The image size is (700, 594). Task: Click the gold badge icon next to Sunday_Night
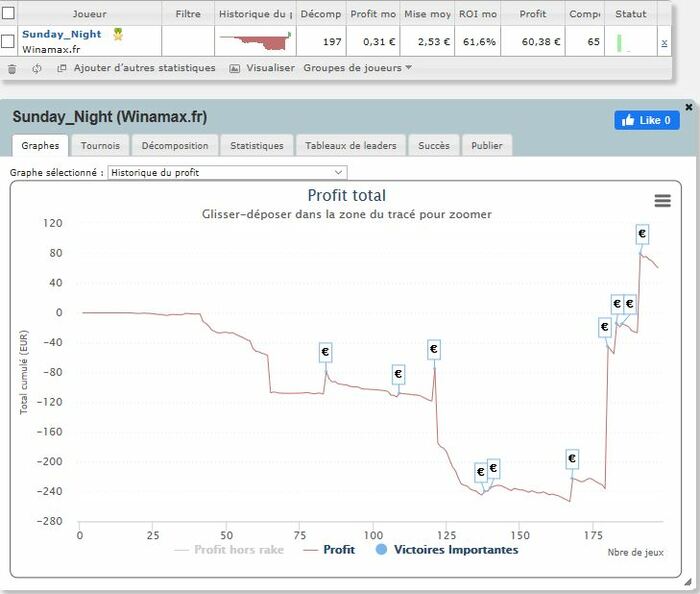pyautogui.click(x=118, y=34)
